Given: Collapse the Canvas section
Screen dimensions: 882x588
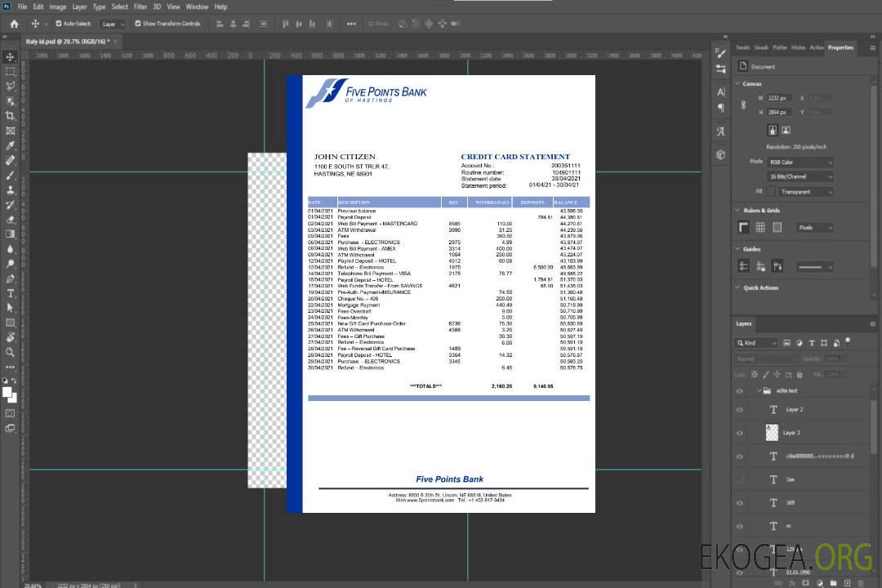Looking at the screenshot, I should [737, 83].
